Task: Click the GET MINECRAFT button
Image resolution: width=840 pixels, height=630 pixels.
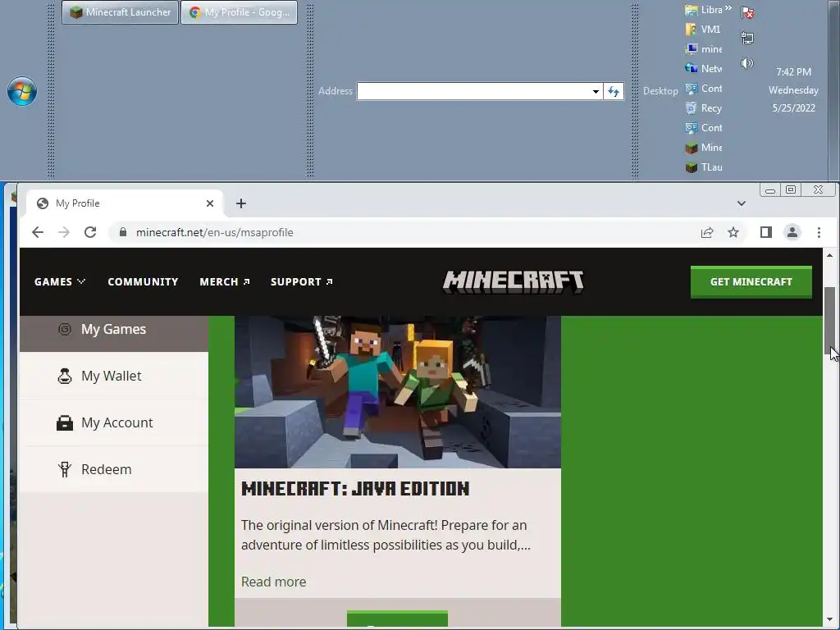Action: point(751,282)
